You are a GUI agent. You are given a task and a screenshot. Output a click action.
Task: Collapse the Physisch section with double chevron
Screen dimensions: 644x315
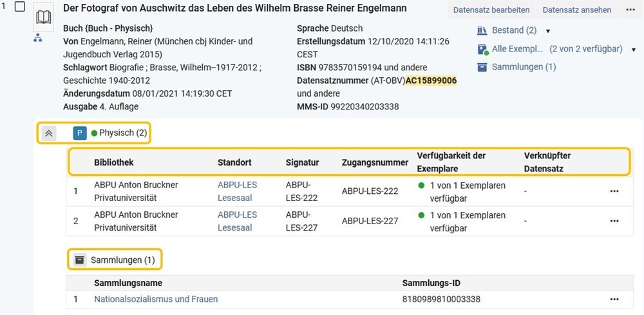click(49, 133)
